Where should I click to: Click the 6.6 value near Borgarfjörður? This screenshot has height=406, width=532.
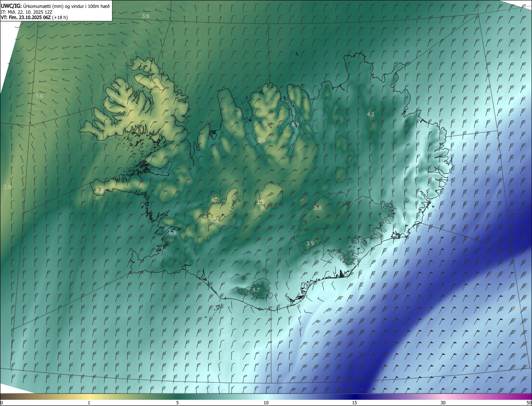[172, 233]
